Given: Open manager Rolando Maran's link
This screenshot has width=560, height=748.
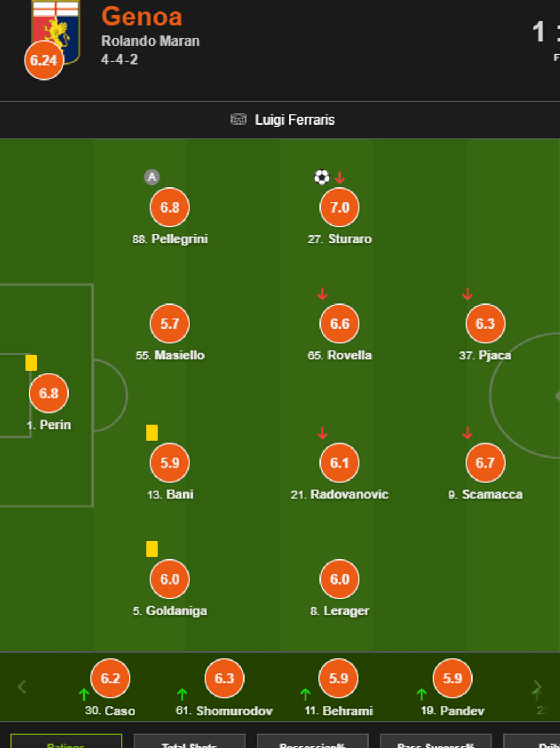Looking at the screenshot, I should pos(150,41).
